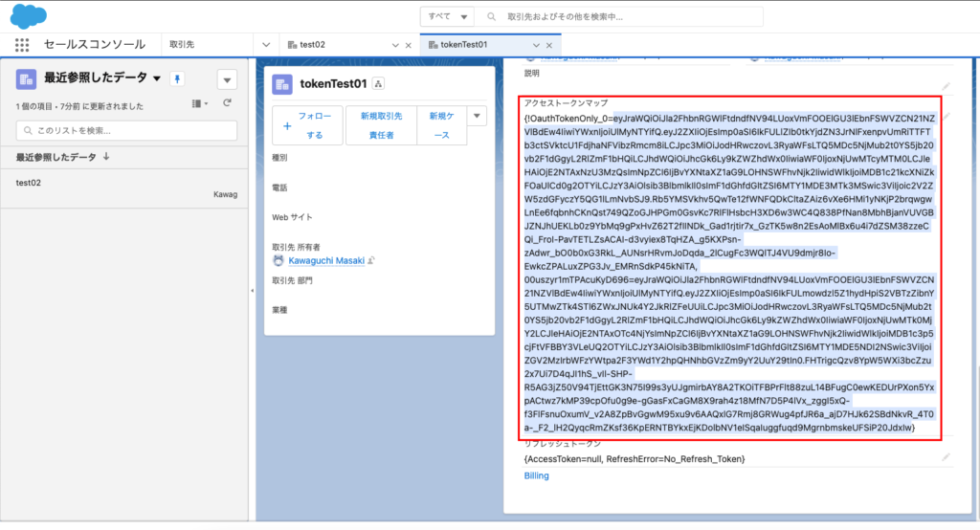Open the App Launcher grid icon
Viewport: 980px width, 530px height.
point(22,45)
